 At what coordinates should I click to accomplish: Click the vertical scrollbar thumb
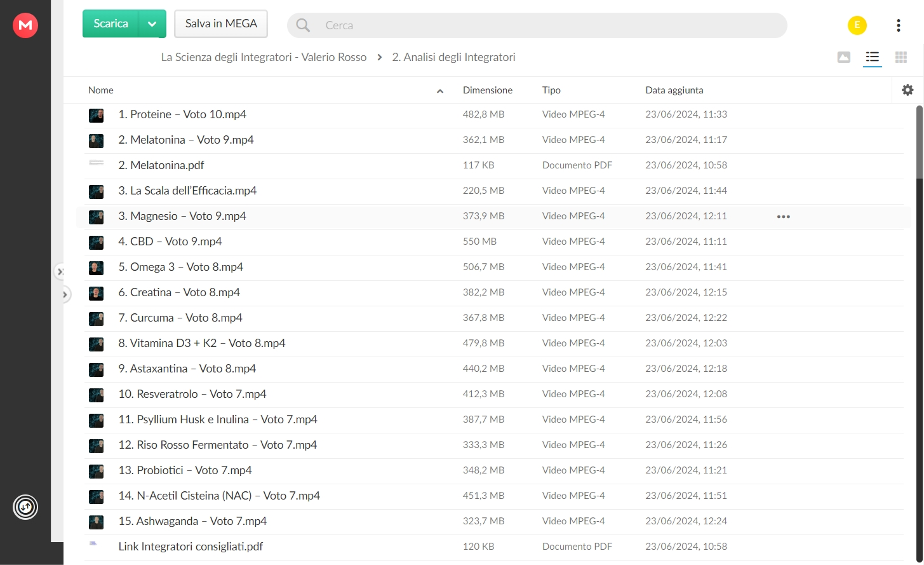[x=920, y=142]
